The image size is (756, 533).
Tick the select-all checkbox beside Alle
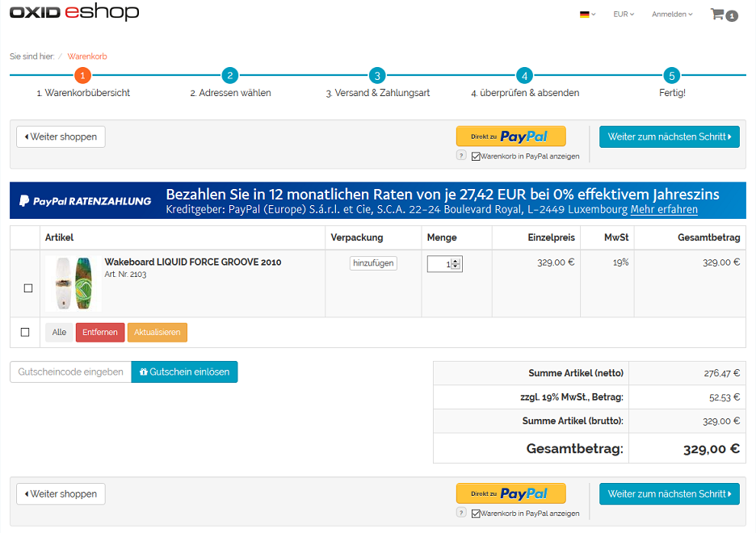25,332
